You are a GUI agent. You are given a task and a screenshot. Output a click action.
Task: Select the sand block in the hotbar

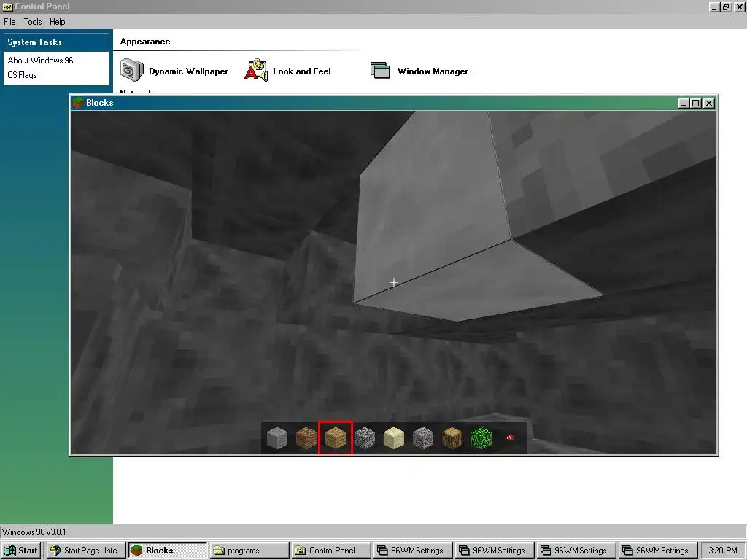click(x=393, y=438)
